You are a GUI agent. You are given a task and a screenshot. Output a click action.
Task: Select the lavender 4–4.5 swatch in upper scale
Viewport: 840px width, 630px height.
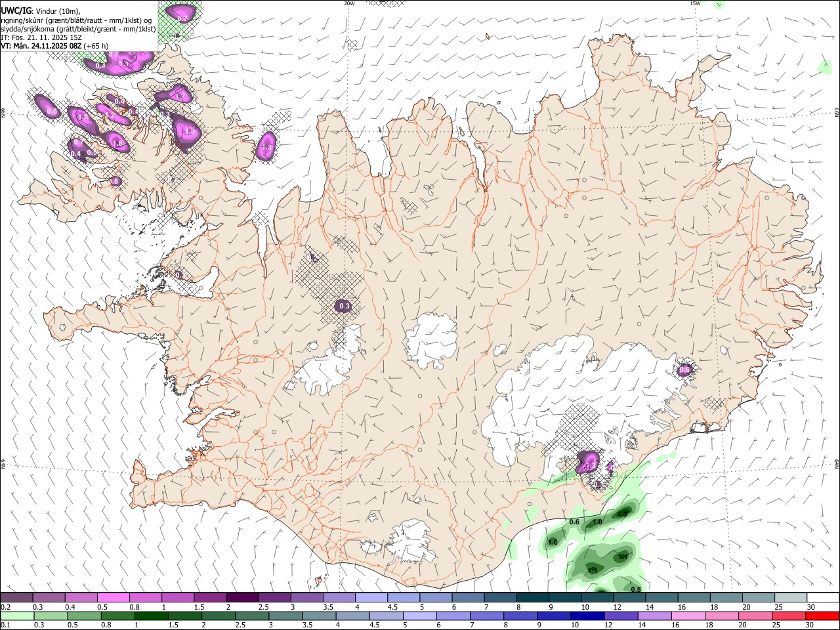point(371,598)
